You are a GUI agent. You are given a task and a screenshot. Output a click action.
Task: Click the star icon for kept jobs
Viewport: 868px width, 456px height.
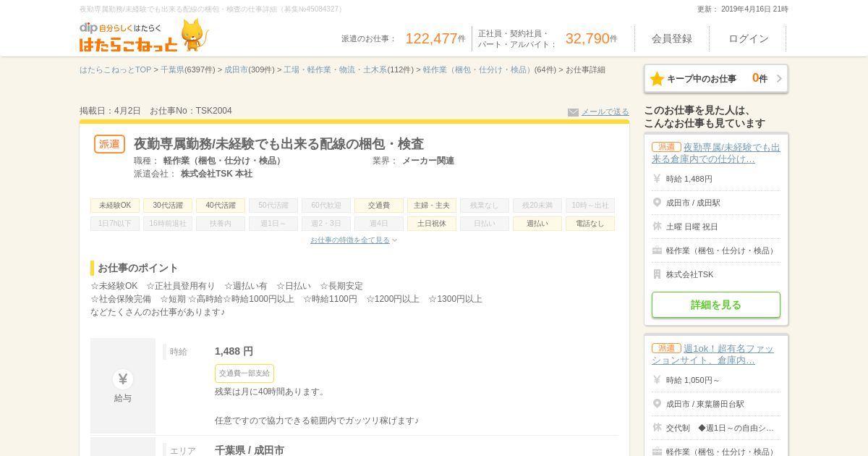point(657,79)
